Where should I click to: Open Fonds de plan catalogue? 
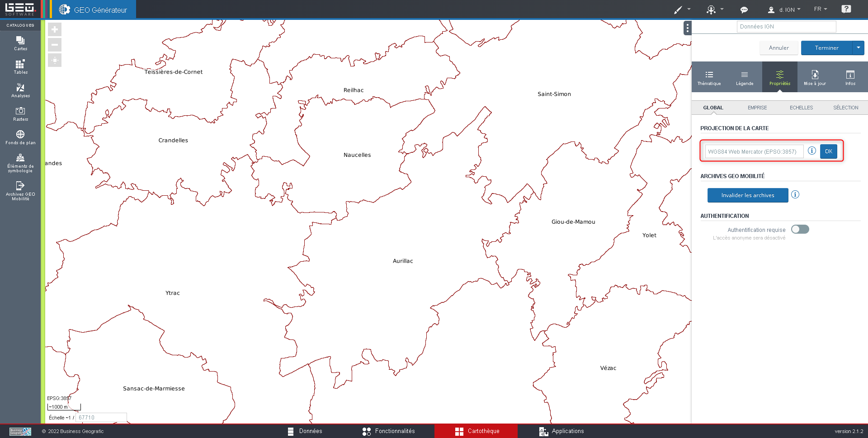[x=20, y=137]
